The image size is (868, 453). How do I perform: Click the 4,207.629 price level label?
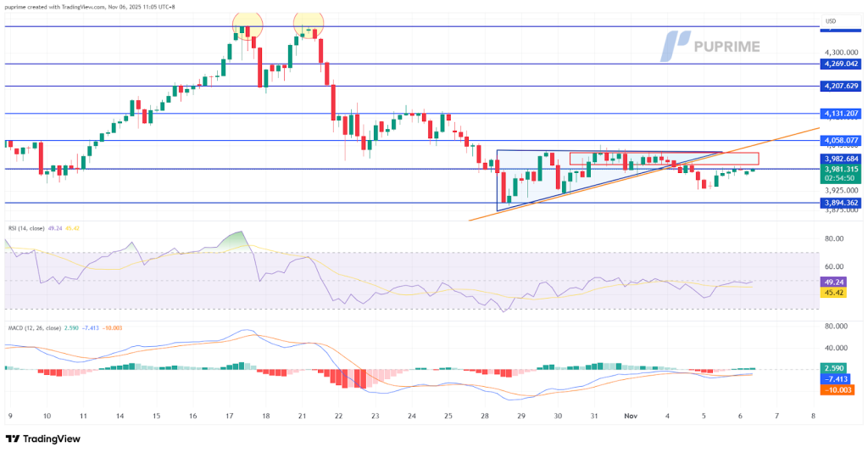841,86
